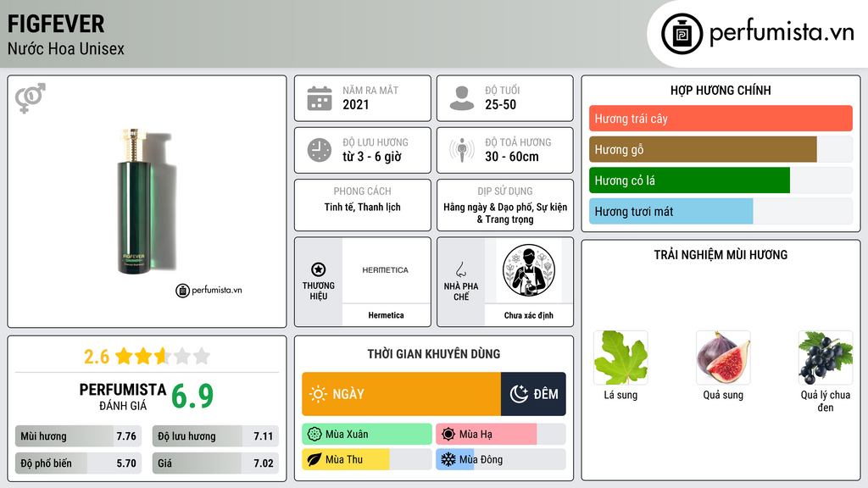
Task: Click the HỢP HƯƠNG CHÍNH heading
Action: point(721,90)
